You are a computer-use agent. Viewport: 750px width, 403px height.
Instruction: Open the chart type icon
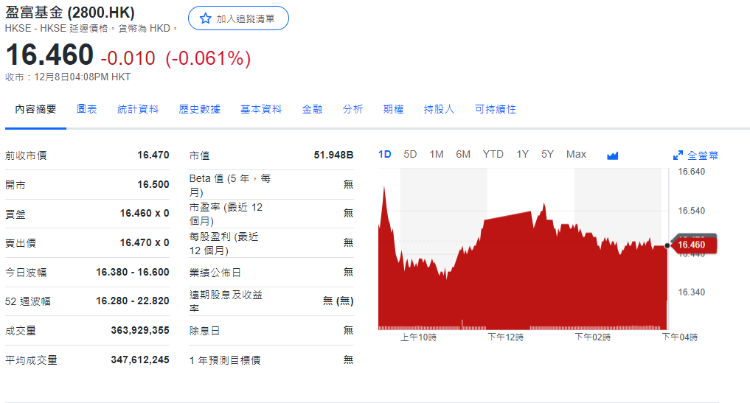point(612,155)
